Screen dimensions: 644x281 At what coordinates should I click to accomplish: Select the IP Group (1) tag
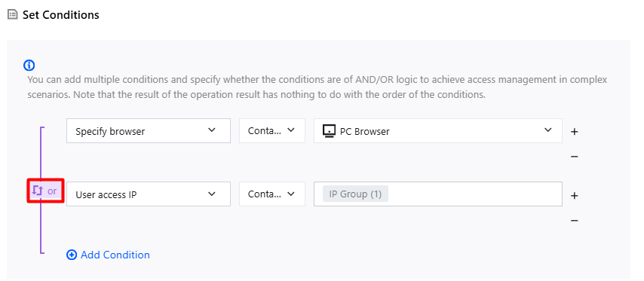click(355, 194)
